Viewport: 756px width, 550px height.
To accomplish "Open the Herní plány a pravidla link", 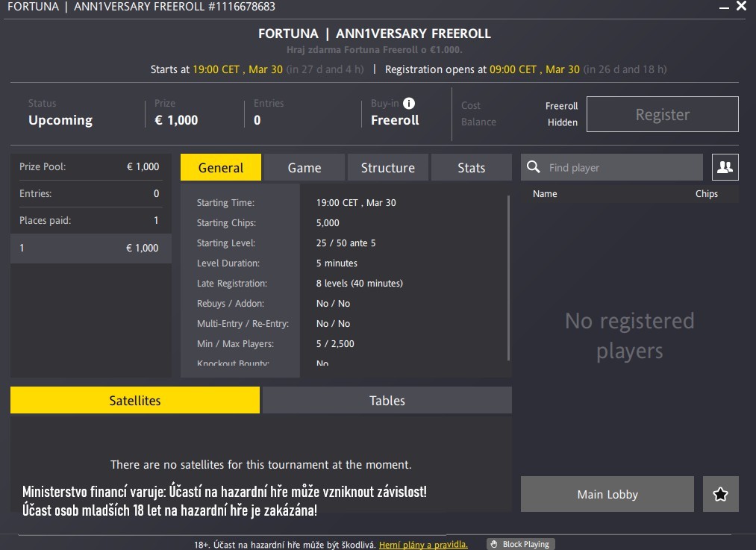I will 423,545.
